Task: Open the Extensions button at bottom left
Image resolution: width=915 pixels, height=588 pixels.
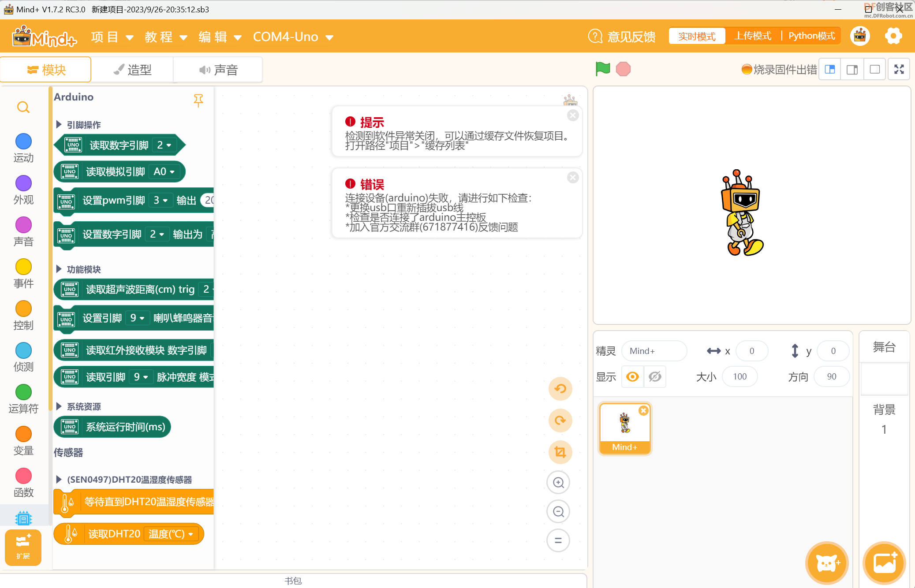Action: (x=23, y=547)
